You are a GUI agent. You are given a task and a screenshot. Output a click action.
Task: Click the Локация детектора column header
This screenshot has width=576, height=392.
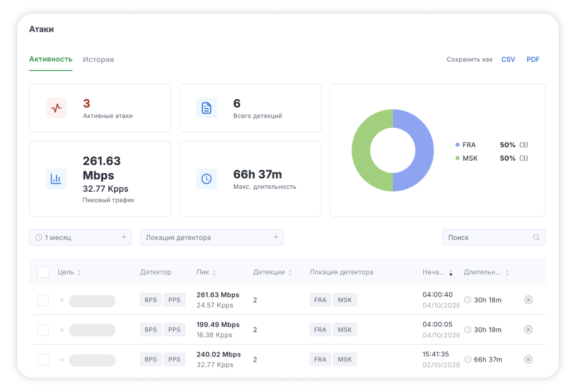(342, 272)
